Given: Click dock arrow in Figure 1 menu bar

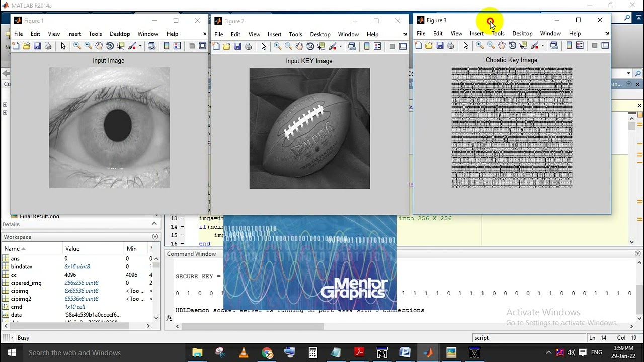Looking at the screenshot, I should click(204, 34).
